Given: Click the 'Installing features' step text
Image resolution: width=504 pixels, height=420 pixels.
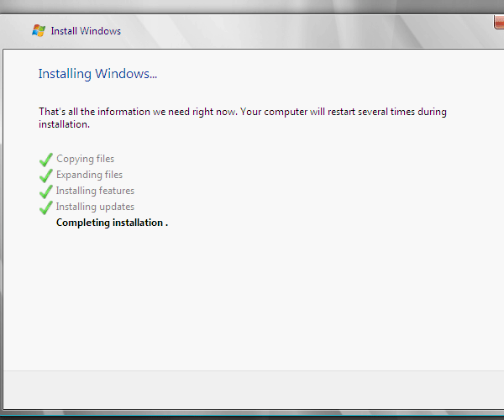Looking at the screenshot, I should 95,191.
